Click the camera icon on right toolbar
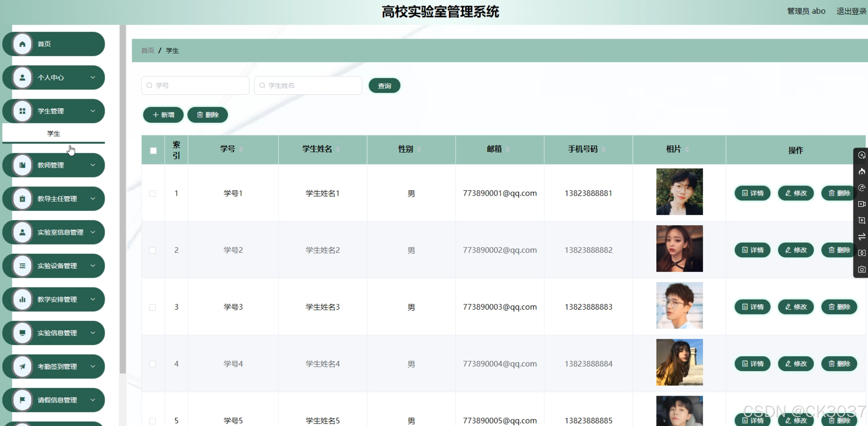Screen dimensions: 868x426 (x=861, y=270)
